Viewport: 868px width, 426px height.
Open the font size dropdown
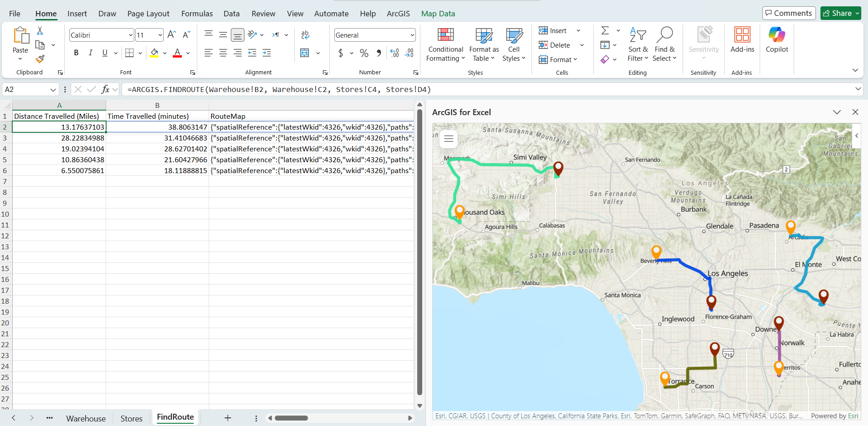[x=160, y=35]
